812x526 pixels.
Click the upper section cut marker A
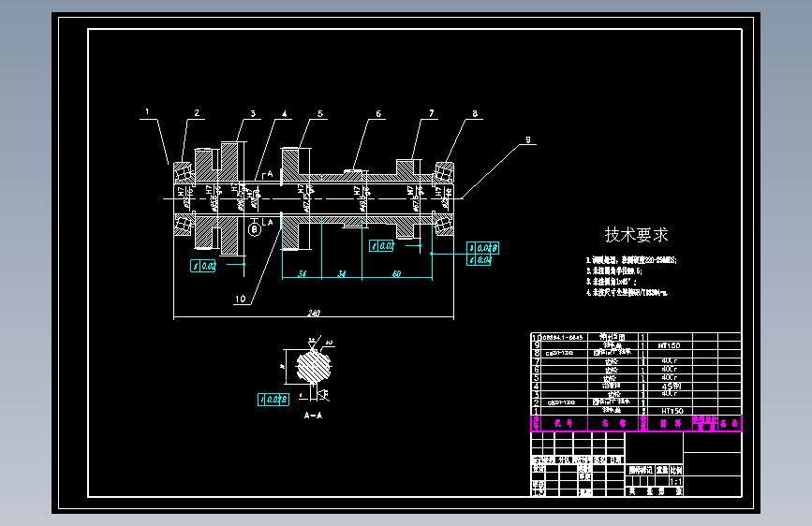pyautogui.click(x=270, y=174)
